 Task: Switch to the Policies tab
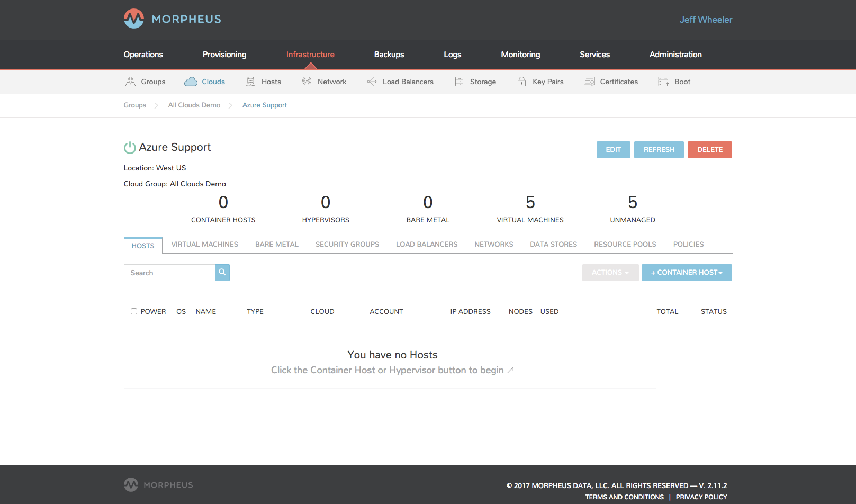point(689,244)
